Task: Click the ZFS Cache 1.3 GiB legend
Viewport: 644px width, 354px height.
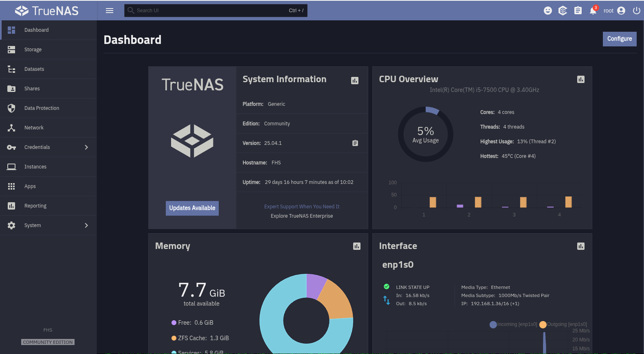Action: 200,338
